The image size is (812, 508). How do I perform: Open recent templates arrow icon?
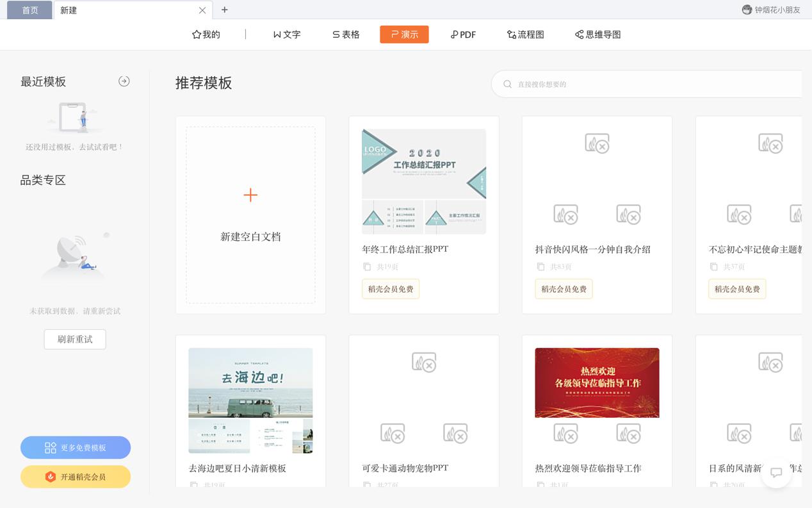point(124,81)
